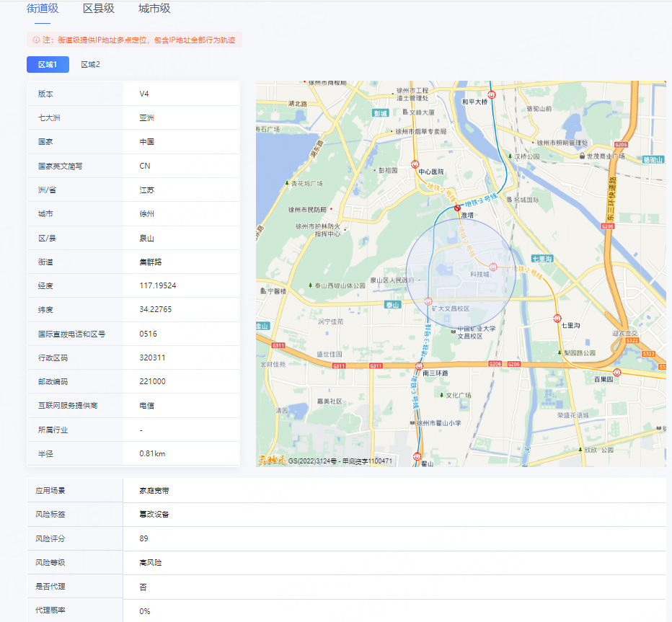Viewport: 672px width, 622px height.
Task: Click the 彭城 blue label on the map
Action: click(380, 113)
